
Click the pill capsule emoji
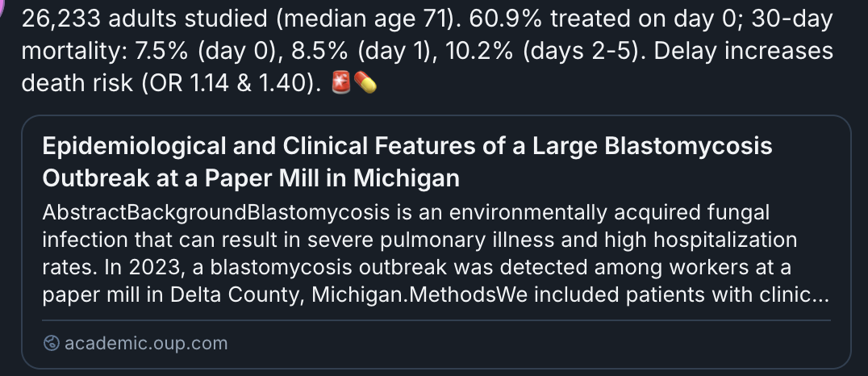point(365,83)
